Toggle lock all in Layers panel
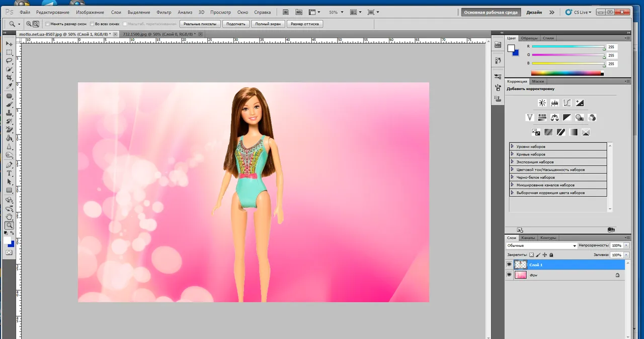Screen dimensions: 644x339 click(551, 255)
